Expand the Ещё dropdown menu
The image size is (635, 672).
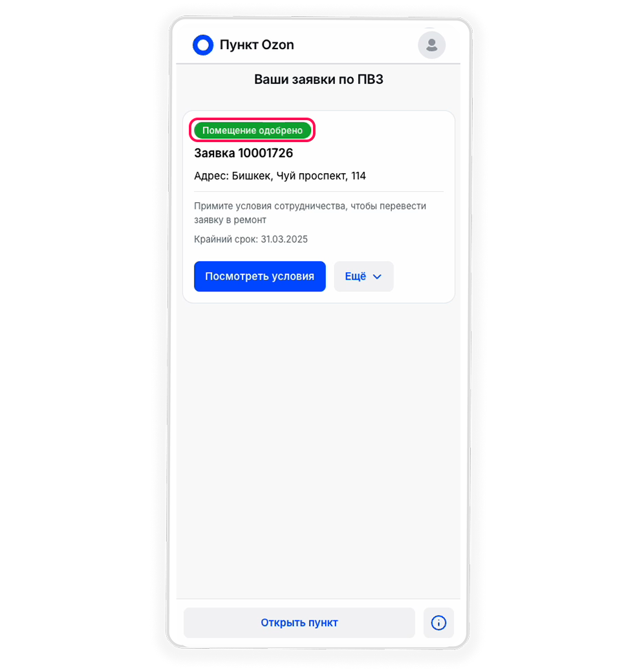tap(363, 277)
